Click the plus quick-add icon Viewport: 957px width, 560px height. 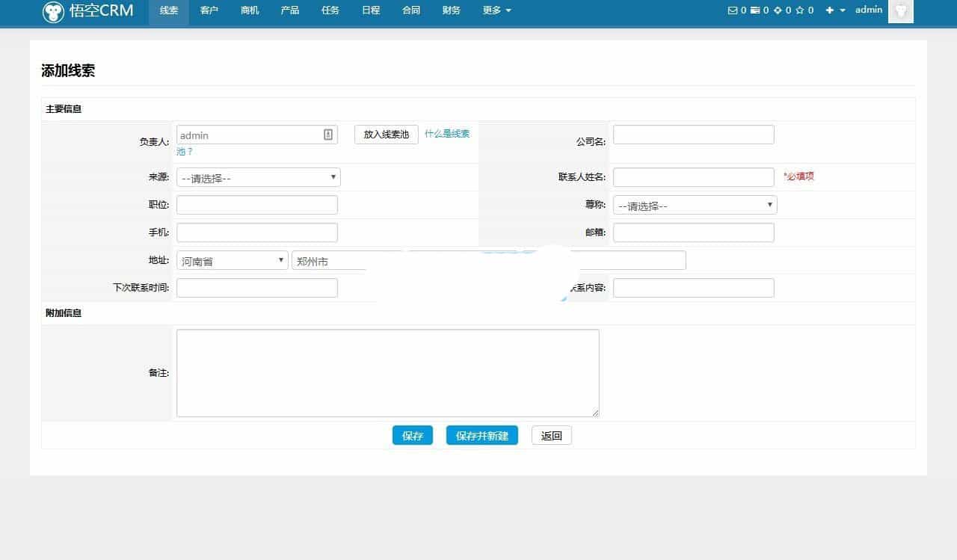830,10
